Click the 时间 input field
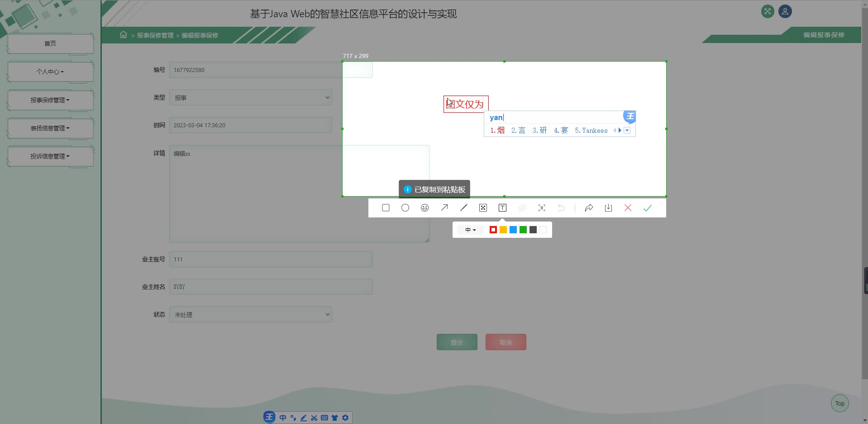Viewport: 868px width, 424px height. [x=251, y=125]
